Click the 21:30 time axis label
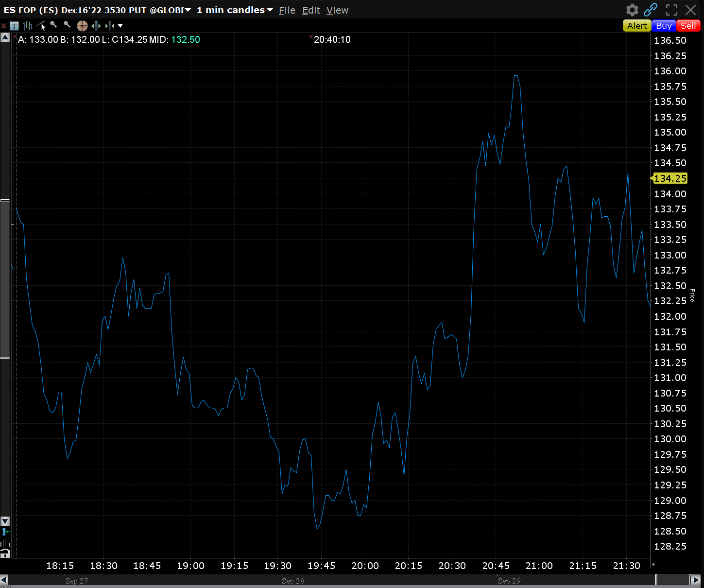The height and width of the screenshot is (588, 704). [627, 566]
